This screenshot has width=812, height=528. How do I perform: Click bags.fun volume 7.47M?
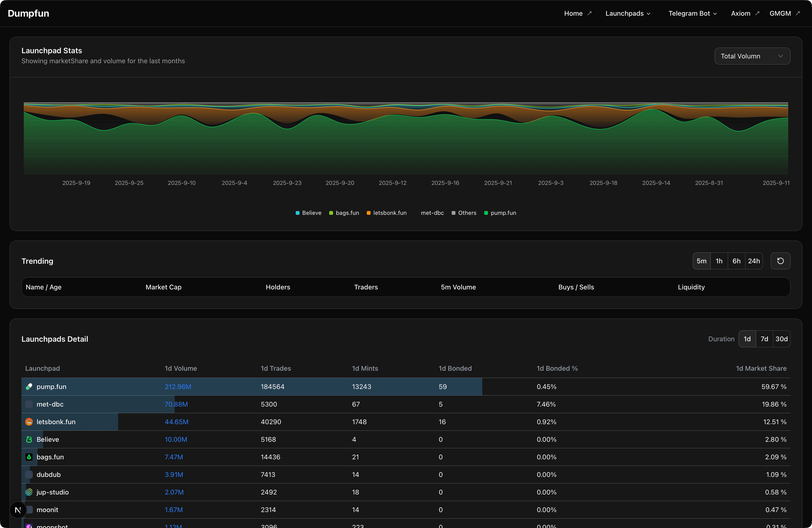click(x=174, y=457)
